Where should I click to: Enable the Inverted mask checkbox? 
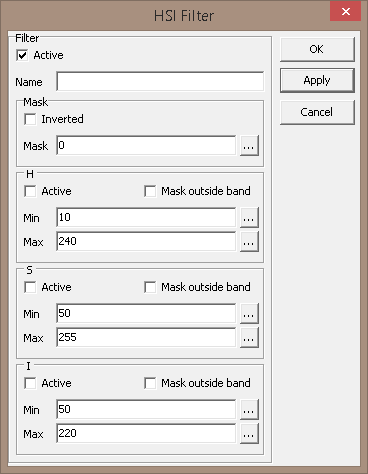30,119
